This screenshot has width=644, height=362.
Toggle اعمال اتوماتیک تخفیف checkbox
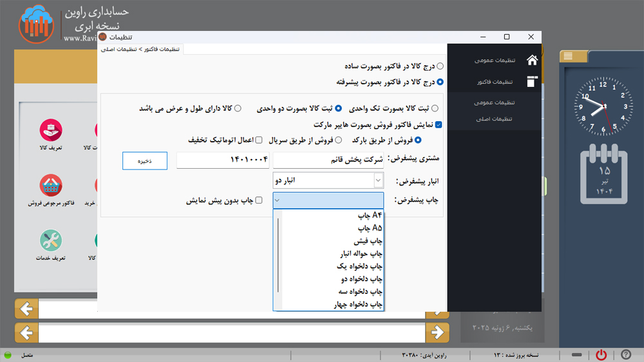point(259,140)
